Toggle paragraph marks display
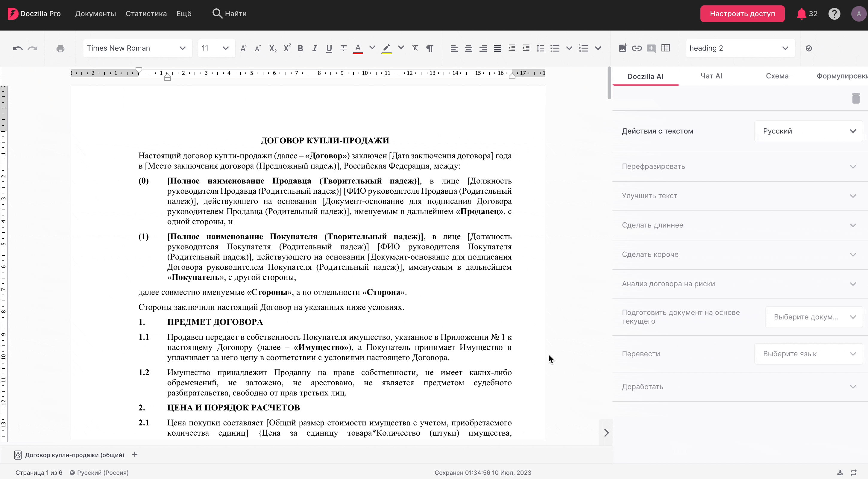 [x=430, y=48]
